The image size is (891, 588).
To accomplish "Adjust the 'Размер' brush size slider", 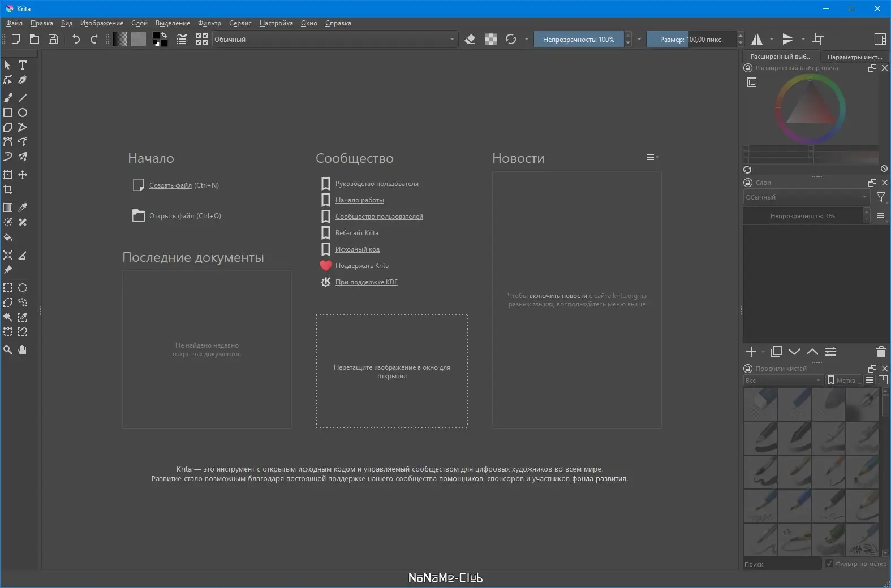I will [691, 39].
